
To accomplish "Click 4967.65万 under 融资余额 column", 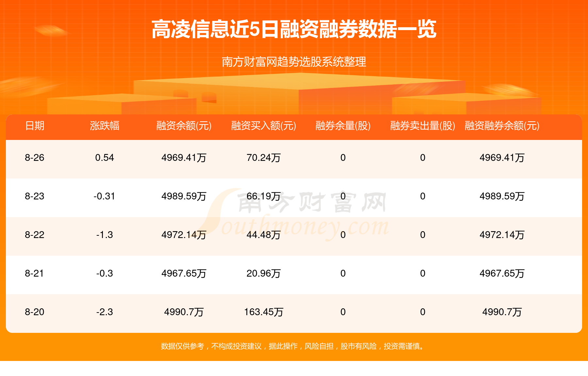I will 184,273.
